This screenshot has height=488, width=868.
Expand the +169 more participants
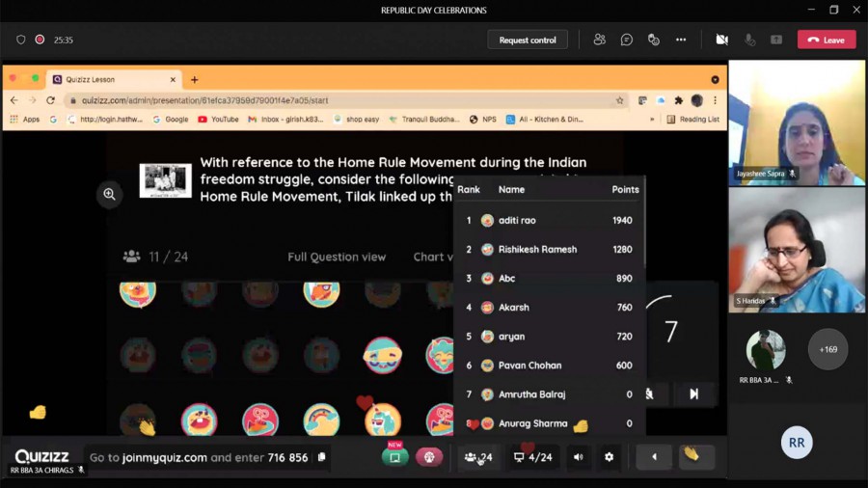tap(828, 349)
